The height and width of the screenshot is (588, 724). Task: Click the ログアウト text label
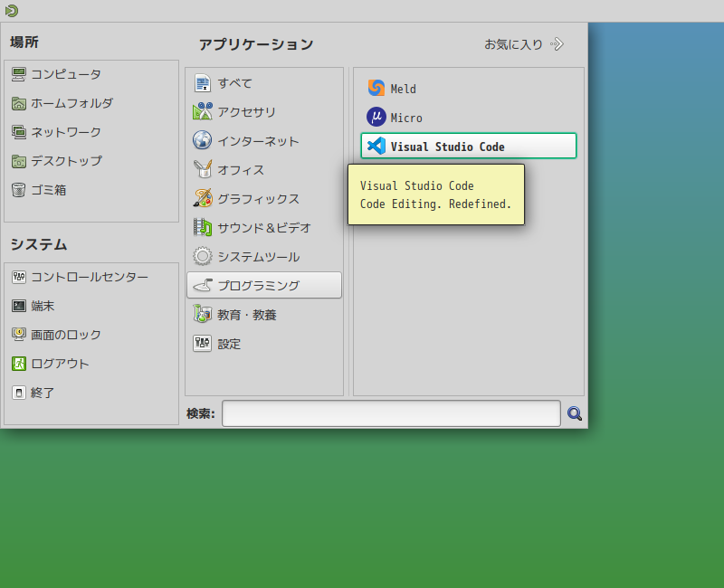click(x=60, y=365)
